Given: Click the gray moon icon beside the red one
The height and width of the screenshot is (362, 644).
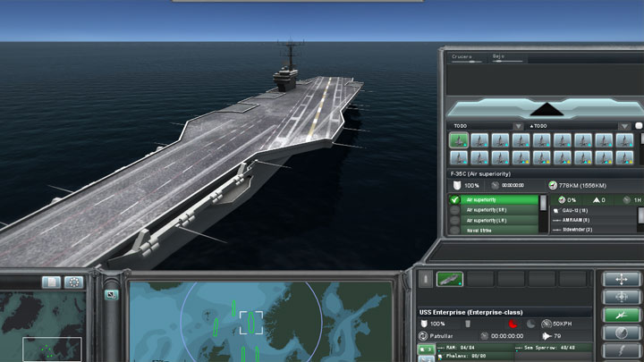Looking at the screenshot, I should (x=530, y=324).
